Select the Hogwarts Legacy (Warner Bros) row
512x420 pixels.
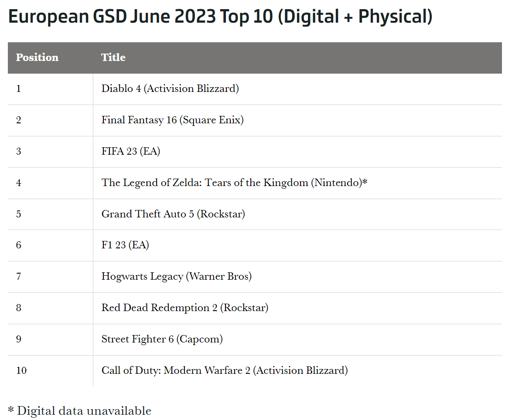[176, 277]
